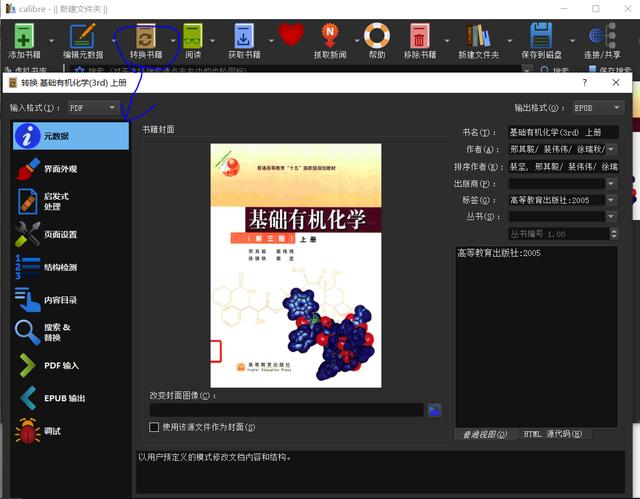
Task: Click the red heart donate icon
Action: tap(291, 34)
